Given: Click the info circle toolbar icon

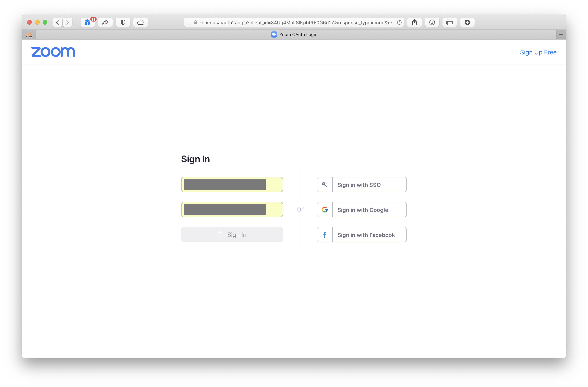Looking at the screenshot, I should 432,22.
